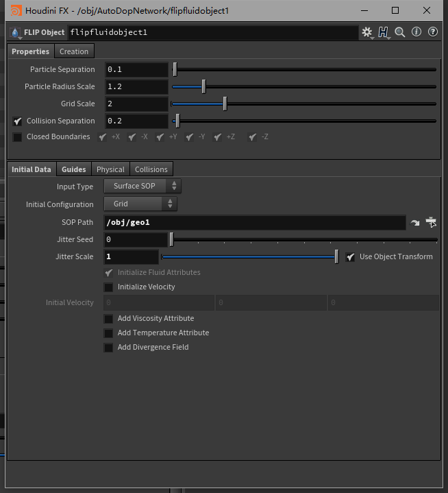Toggle the -Z boundary checkbox
Image resolution: width=448 pixels, height=493 pixels.
(252, 137)
